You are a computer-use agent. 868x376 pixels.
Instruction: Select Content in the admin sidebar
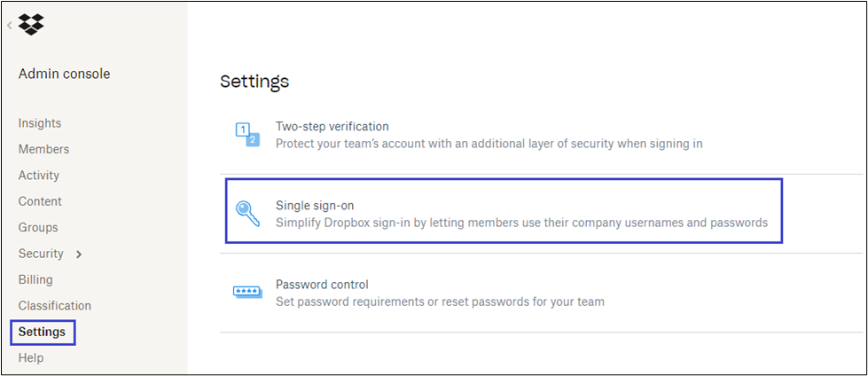click(40, 201)
